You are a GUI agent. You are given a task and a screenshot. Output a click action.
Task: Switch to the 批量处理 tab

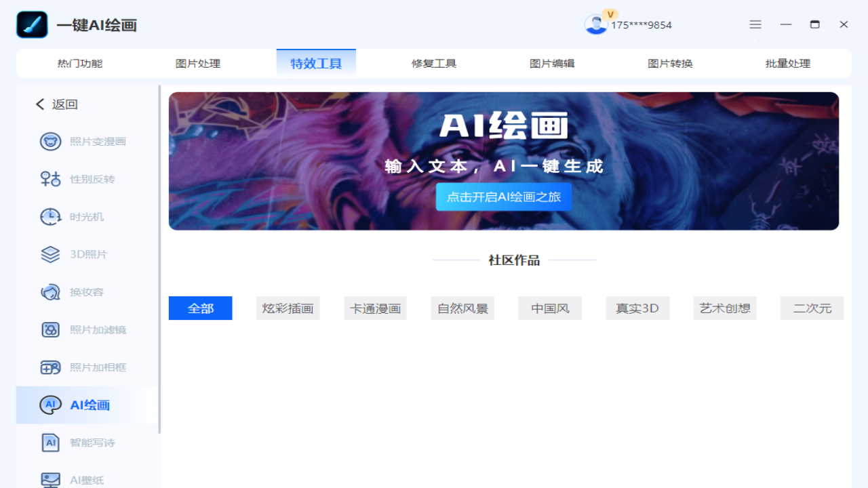(x=787, y=63)
